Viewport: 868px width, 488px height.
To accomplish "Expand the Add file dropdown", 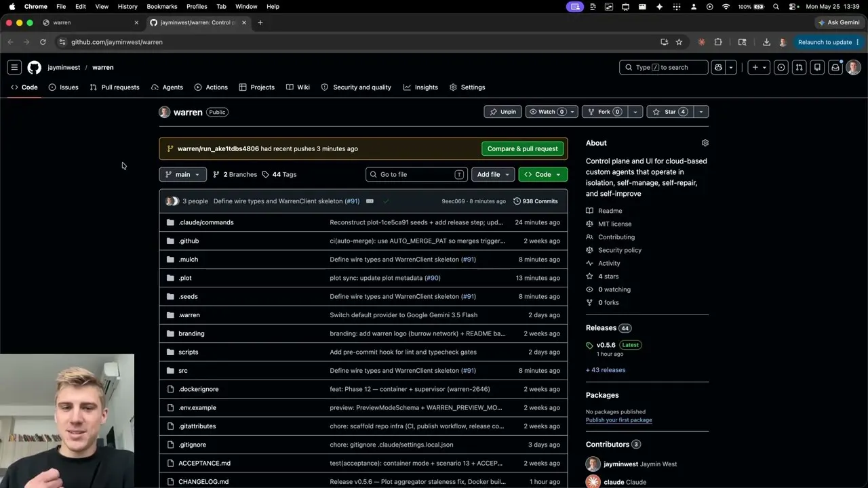I will click(493, 174).
